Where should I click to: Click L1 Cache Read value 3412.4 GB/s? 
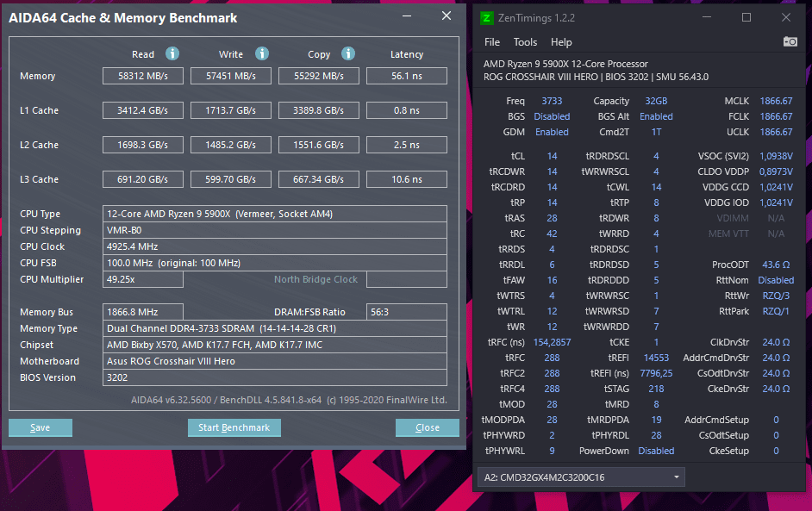pyautogui.click(x=143, y=110)
